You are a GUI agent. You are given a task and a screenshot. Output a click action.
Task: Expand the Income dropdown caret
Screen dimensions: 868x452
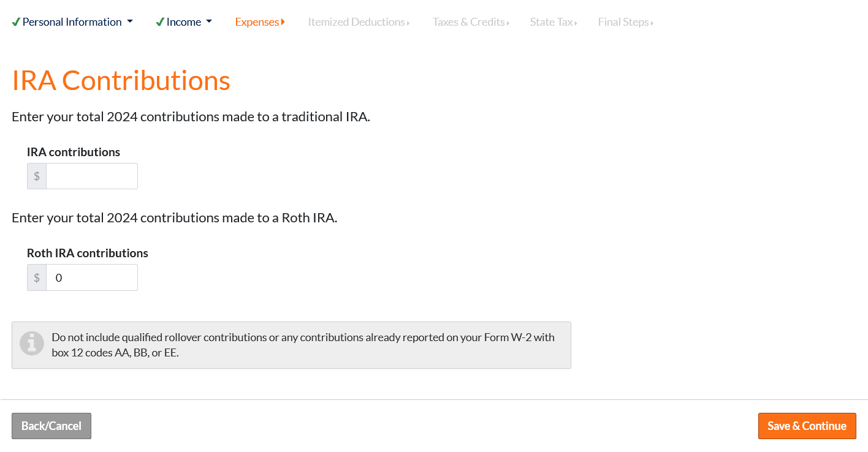tap(209, 21)
